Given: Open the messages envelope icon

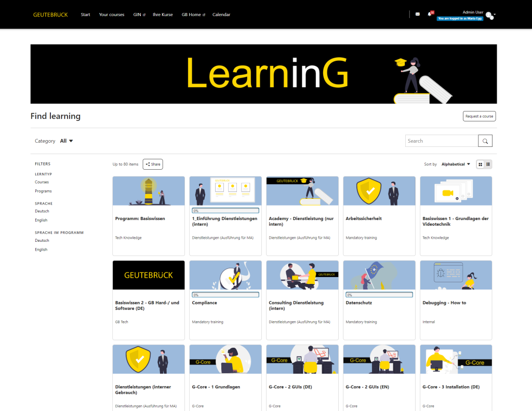Looking at the screenshot, I should (417, 14).
